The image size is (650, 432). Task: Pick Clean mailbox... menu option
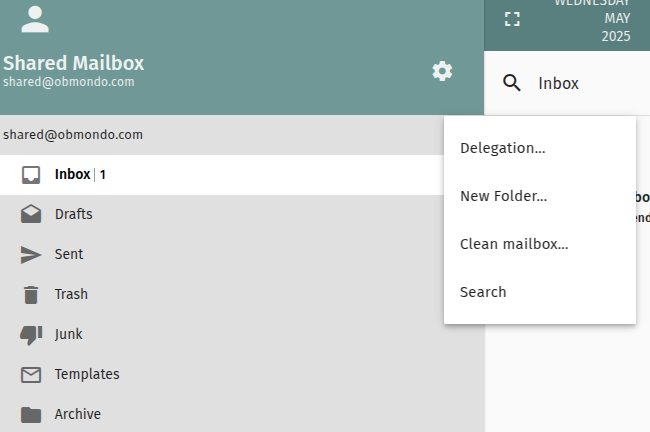(x=514, y=244)
